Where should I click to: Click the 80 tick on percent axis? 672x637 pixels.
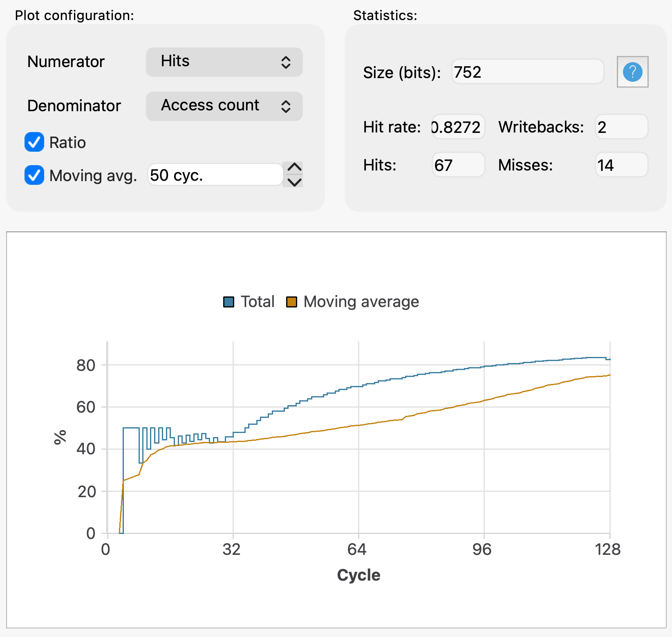(x=86, y=365)
